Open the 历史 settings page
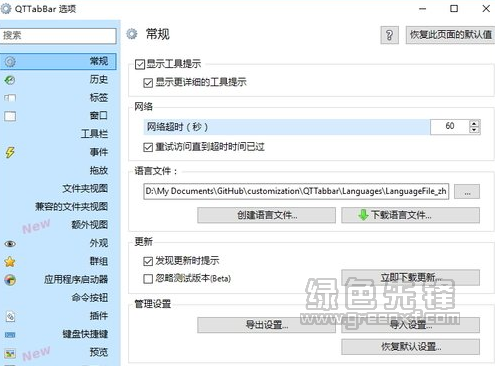Screen dimensions: 495x366 pyautogui.click(x=58, y=80)
